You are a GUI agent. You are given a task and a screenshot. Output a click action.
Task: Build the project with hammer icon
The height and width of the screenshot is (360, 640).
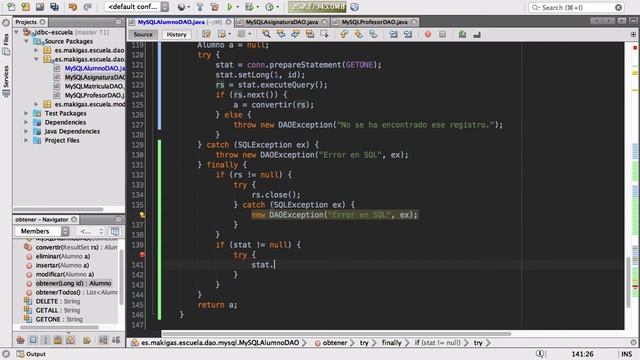click(200, 7)
